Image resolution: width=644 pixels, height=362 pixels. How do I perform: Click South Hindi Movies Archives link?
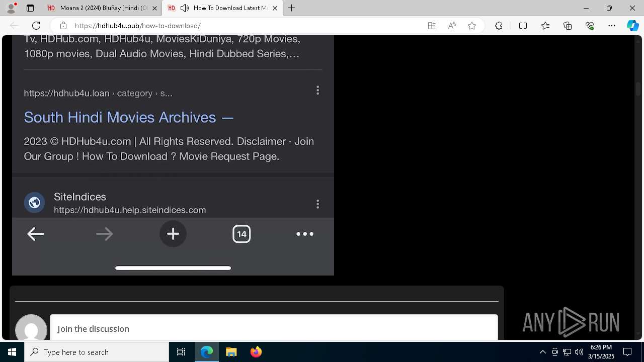click(128, 117)
